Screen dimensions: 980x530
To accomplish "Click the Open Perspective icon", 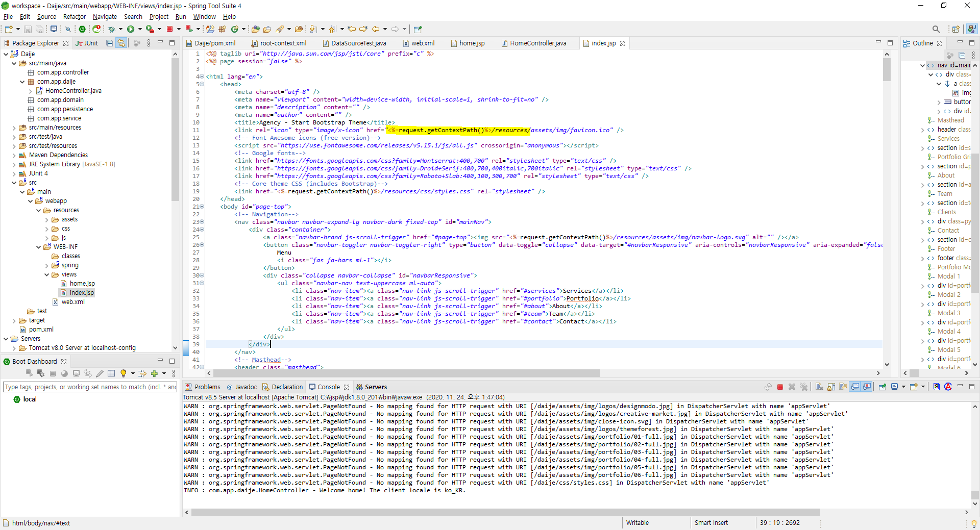I will click(956, 30).
